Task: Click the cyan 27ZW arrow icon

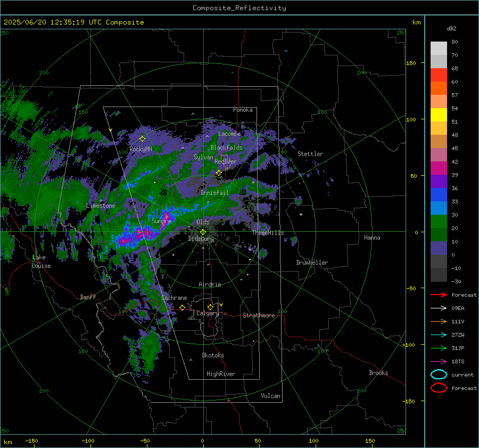Action: [x=439, y=335]
